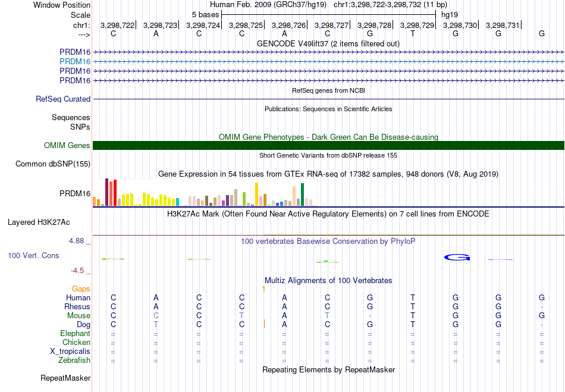Viewport: 565px width, 392px height.
Task: Click the H3K27Ac Mark track title
Action: click(x=328, y=214)
